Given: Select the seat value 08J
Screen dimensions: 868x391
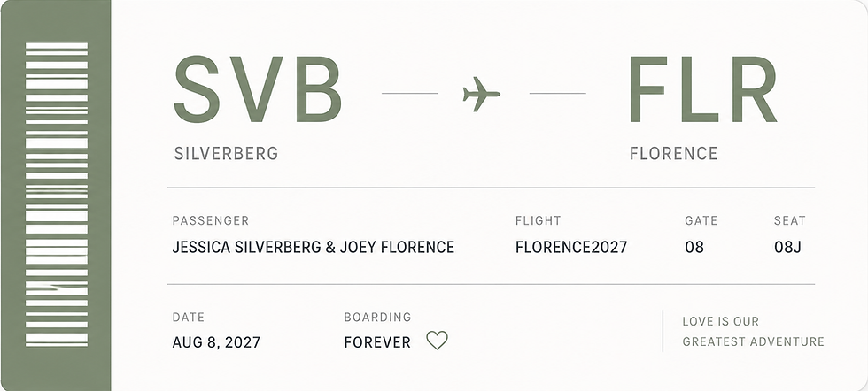Looking at the screenshot, I should [787, 247].
